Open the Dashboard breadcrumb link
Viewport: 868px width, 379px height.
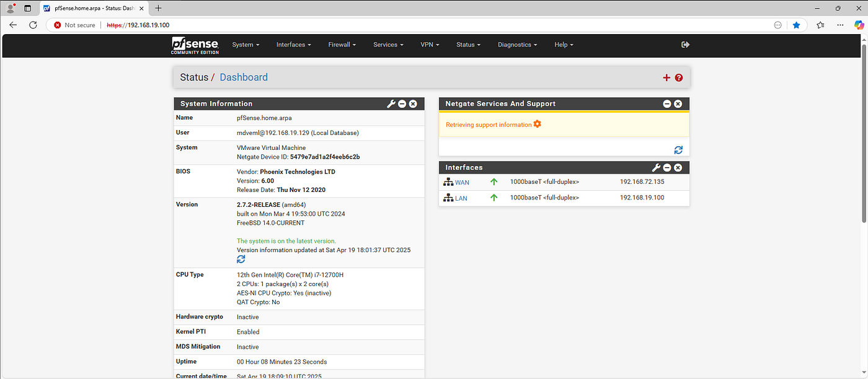coord(244,77)
